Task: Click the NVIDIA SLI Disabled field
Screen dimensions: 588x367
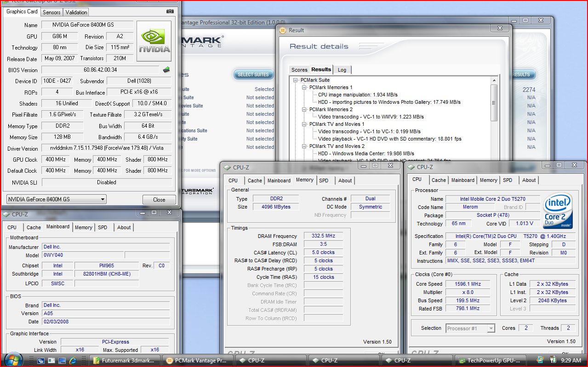Action: (107, 182)
